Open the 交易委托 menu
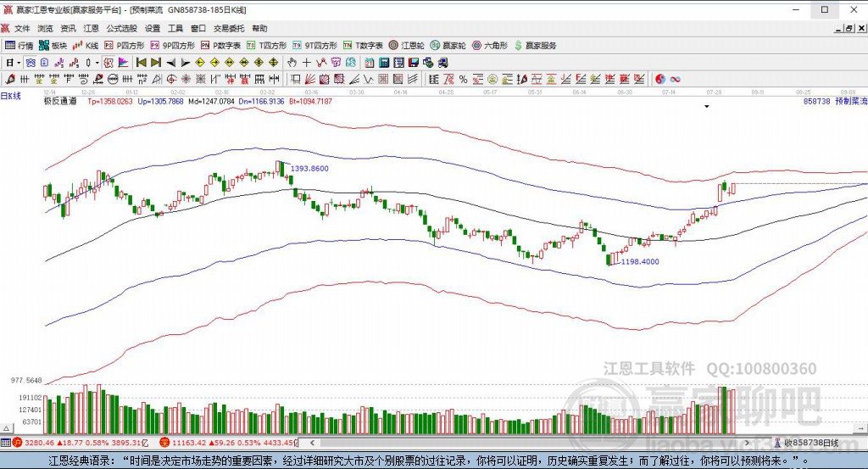 (229, 28)
